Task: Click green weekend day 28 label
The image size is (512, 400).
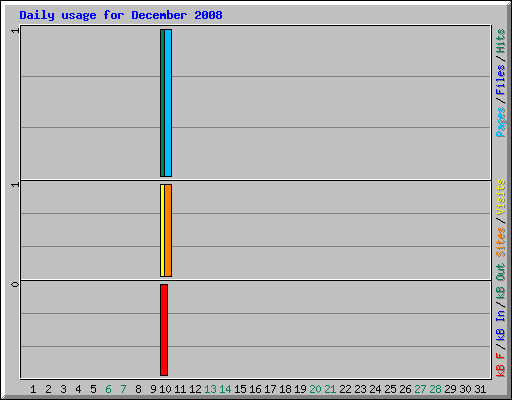Action: tap(435, 389)
